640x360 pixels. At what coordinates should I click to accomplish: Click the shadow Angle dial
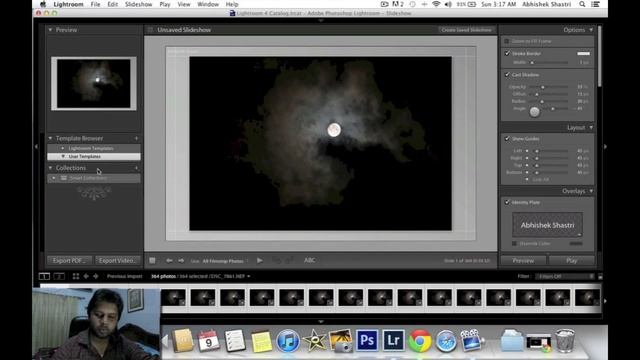click(534, 111)
